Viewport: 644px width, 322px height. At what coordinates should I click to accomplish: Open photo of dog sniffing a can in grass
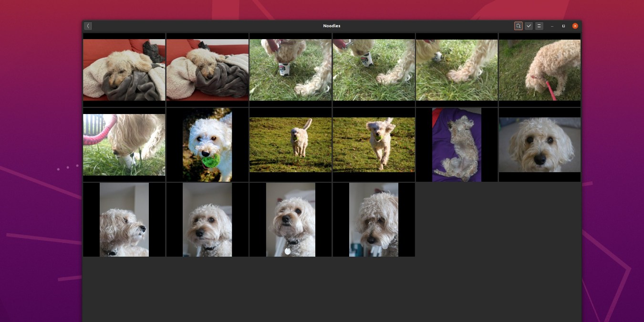(x=291, y=70)
